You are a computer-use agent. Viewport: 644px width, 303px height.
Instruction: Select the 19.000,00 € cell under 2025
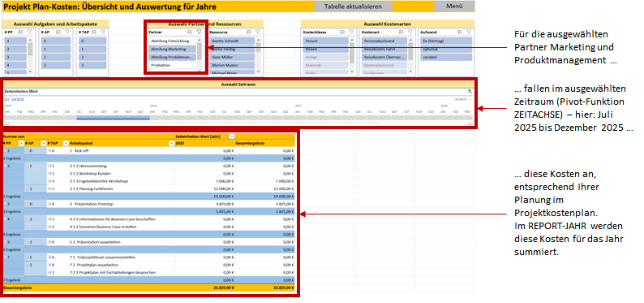click(x=204, y=197)
